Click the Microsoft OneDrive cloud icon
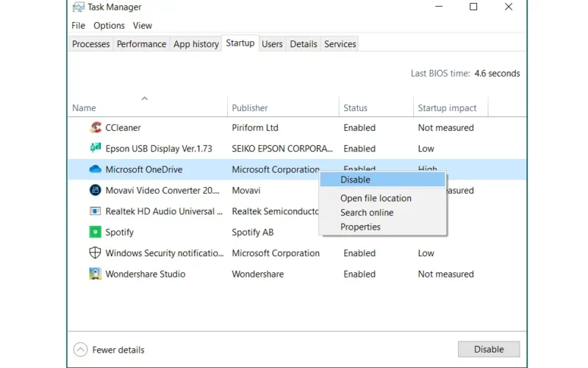 [x=96, y=169]
